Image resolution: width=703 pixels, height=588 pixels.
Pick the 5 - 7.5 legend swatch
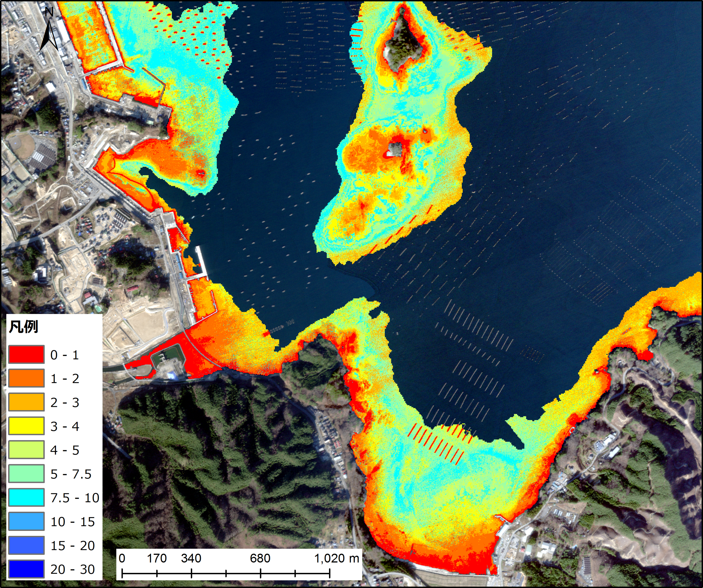(x=26, y=474)
